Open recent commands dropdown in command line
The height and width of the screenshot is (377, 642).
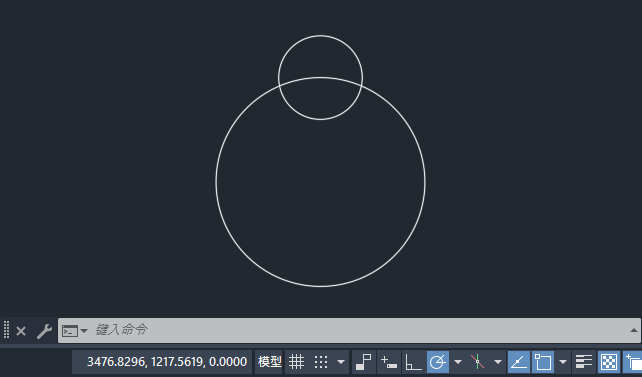[84, 330]
